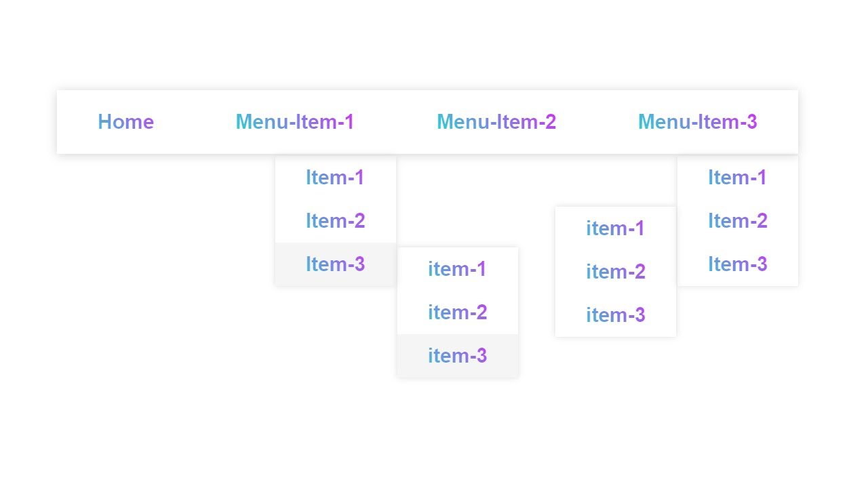This screenshot has width=868, height=488.
Task: Click the grey-highlighted Item-3 below Menu-Item-1
Action: 335,264
